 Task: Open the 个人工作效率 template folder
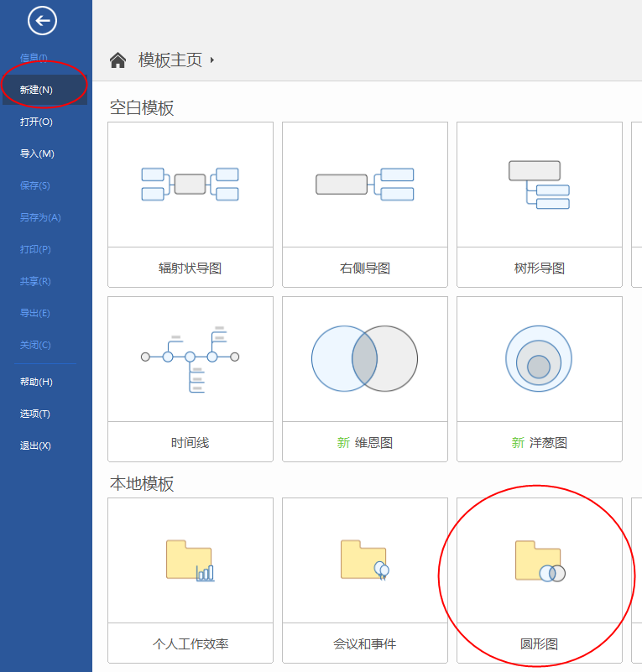(x=191, y=561)
